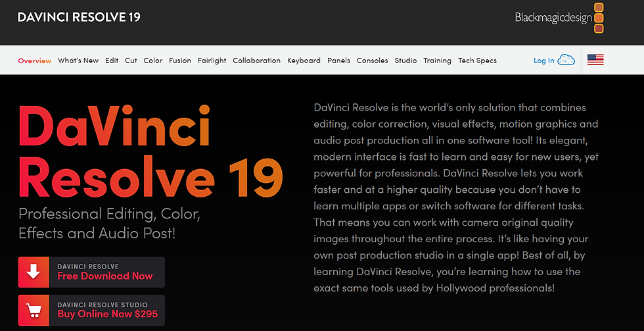Viewport: 644px width, 331px height.
Task: Go to the Panels tab
Action: [x=339, y=61]
